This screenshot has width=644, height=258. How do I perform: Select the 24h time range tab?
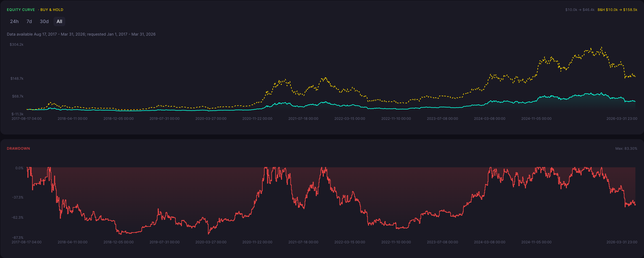pos(14,21)
